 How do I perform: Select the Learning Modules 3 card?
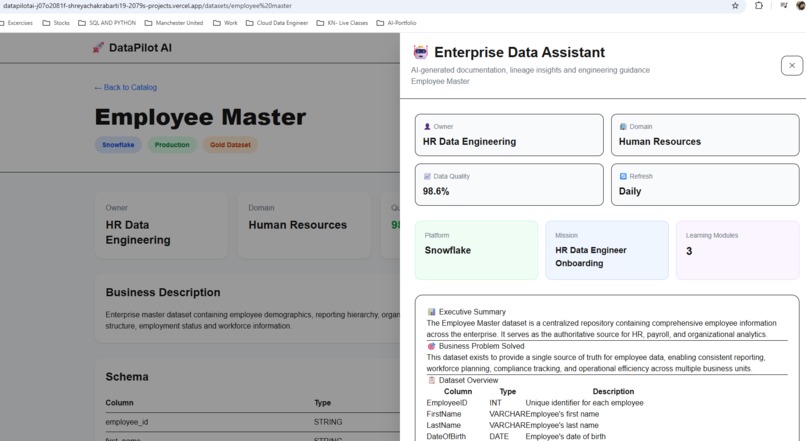738,250
